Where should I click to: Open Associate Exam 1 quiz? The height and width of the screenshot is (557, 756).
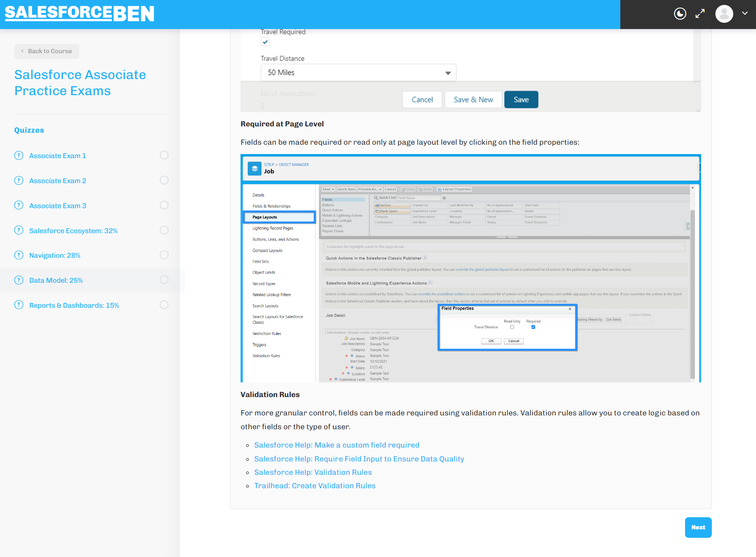point(58,156)
